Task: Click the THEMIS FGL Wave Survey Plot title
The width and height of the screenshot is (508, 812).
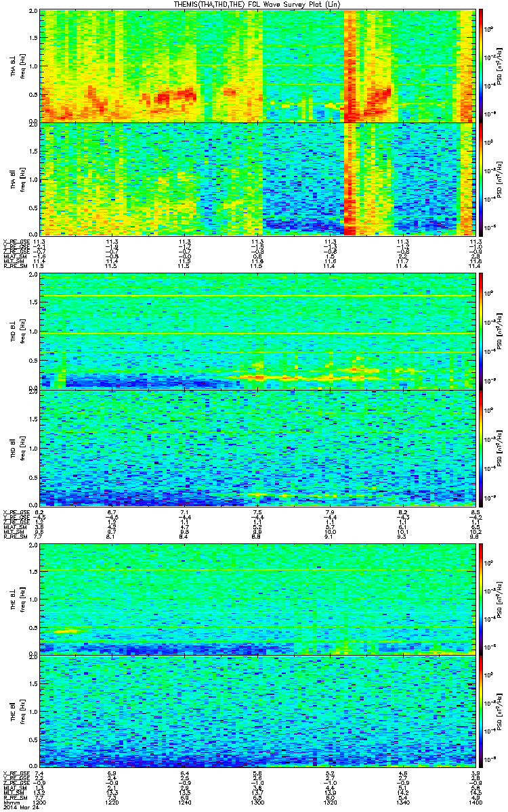Action: 257,5
